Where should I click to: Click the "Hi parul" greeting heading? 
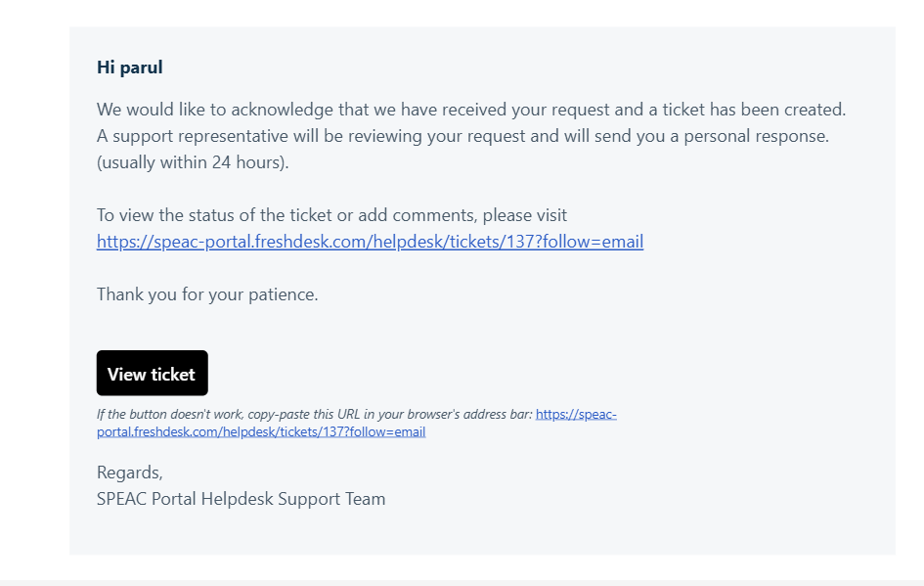[129, 68]
